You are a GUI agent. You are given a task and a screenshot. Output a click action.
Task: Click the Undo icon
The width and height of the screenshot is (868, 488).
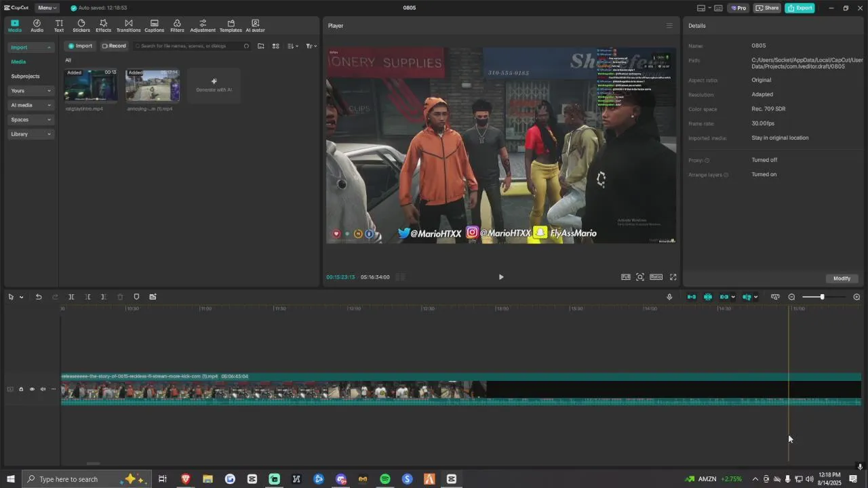39,297
